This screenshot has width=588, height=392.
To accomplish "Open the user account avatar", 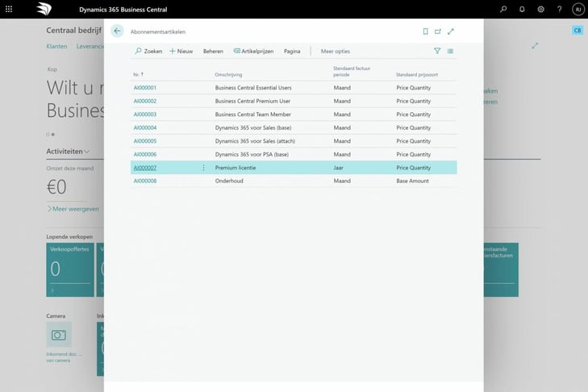I will coord(578,9).
